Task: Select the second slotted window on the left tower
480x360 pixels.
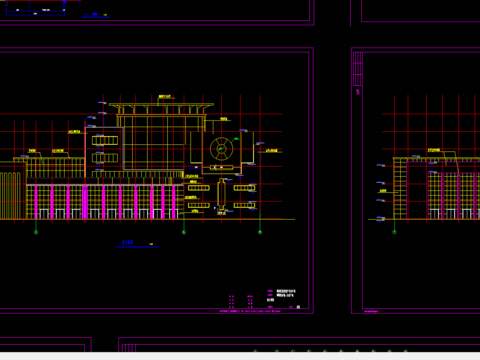Action: pos(105,158)
